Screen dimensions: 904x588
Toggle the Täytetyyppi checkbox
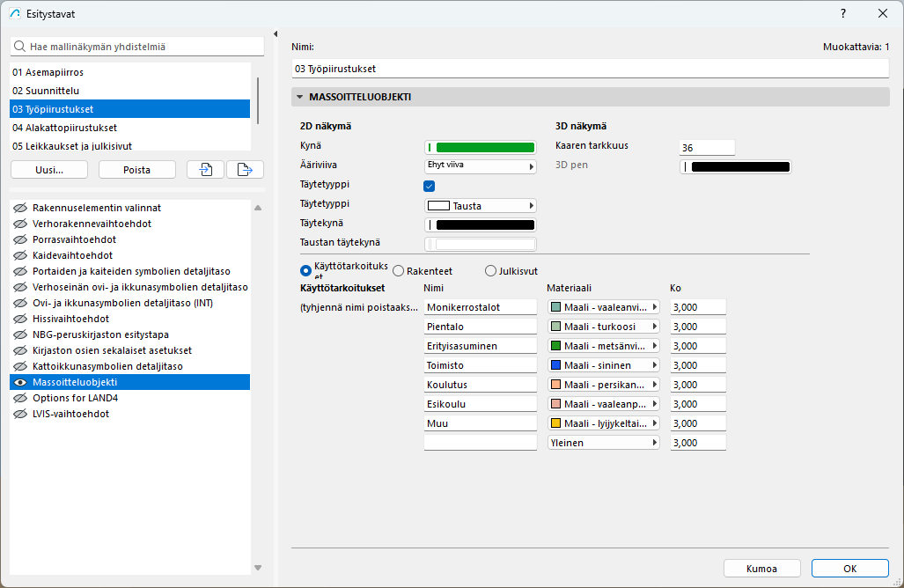point(430,186)
